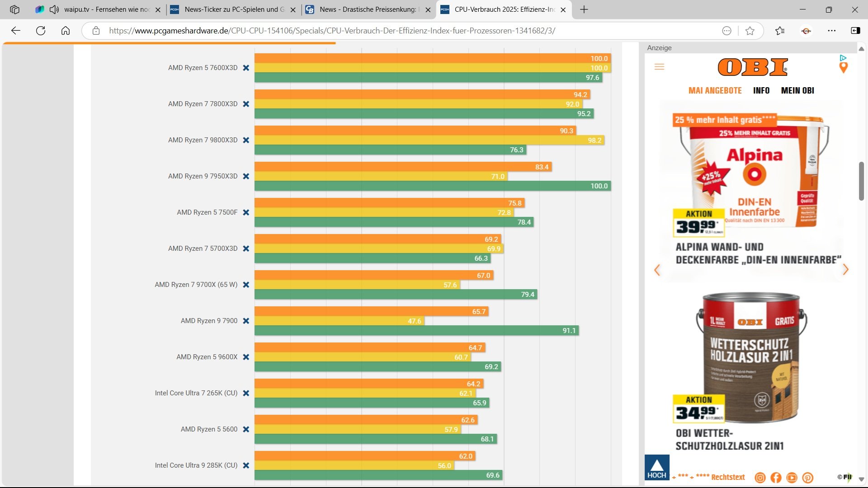The width and height of the screenshot is (868, 488).
Task: Open the OBI hamburger menu
Action: click(659, 67)
